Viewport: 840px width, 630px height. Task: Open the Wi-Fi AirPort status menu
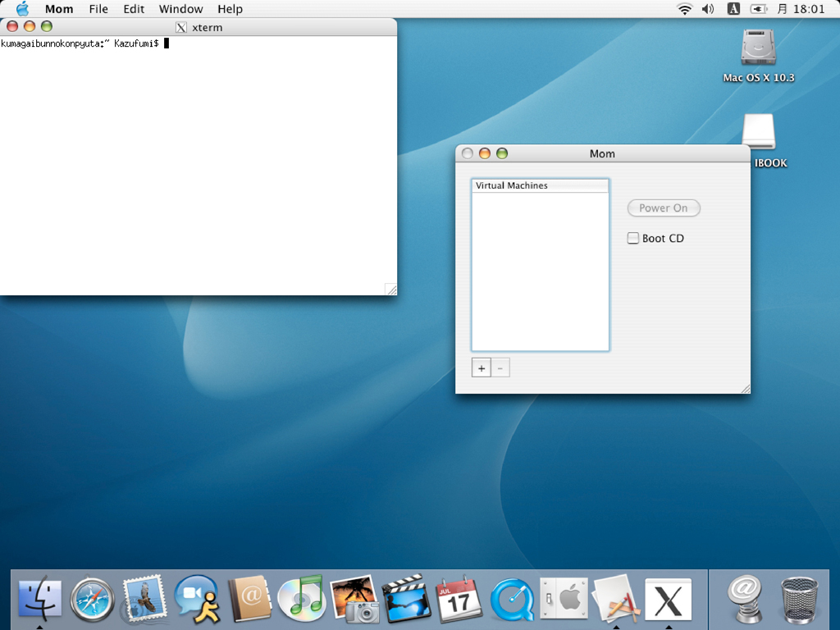(x=684, y=8)
